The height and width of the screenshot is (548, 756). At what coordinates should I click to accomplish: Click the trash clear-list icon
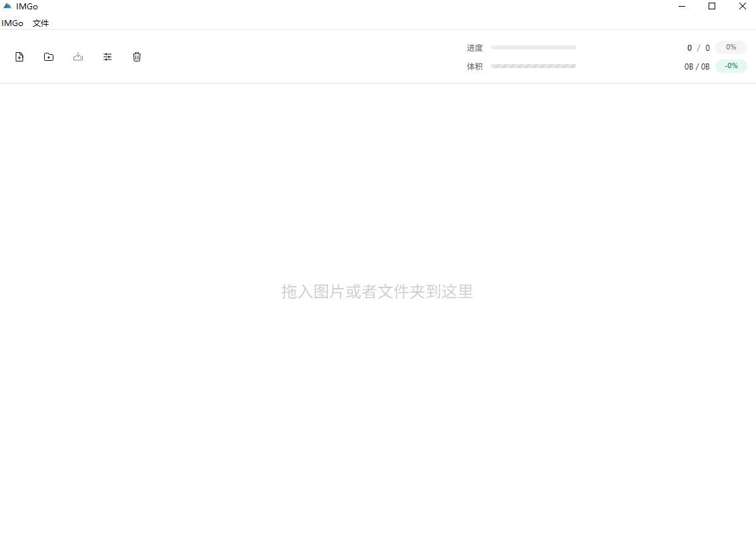click(137, 57)
